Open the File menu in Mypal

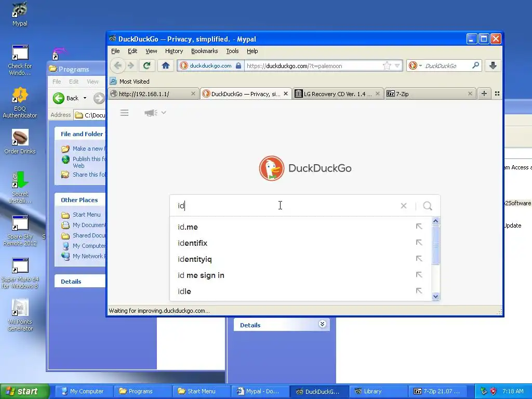click(115, 51)
